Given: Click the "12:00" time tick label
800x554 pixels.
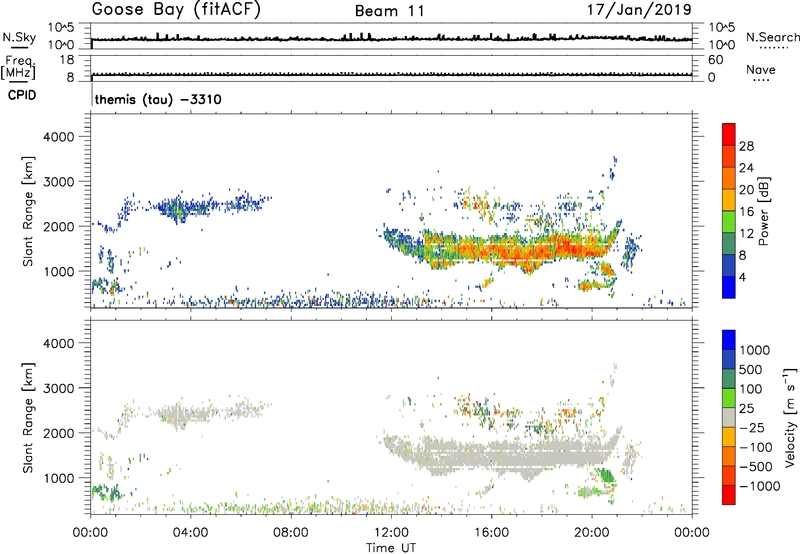Looking at the screenshot, I should 391,533.
